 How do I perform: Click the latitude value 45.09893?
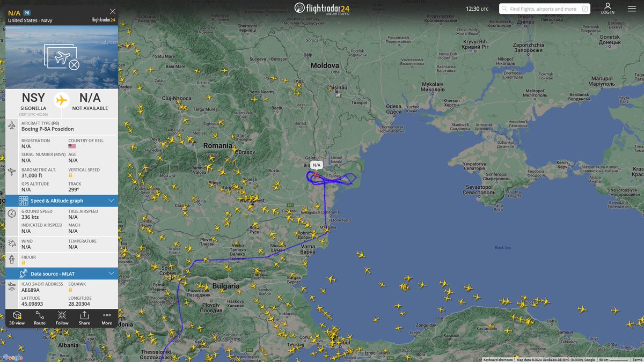tap(32, 304)
